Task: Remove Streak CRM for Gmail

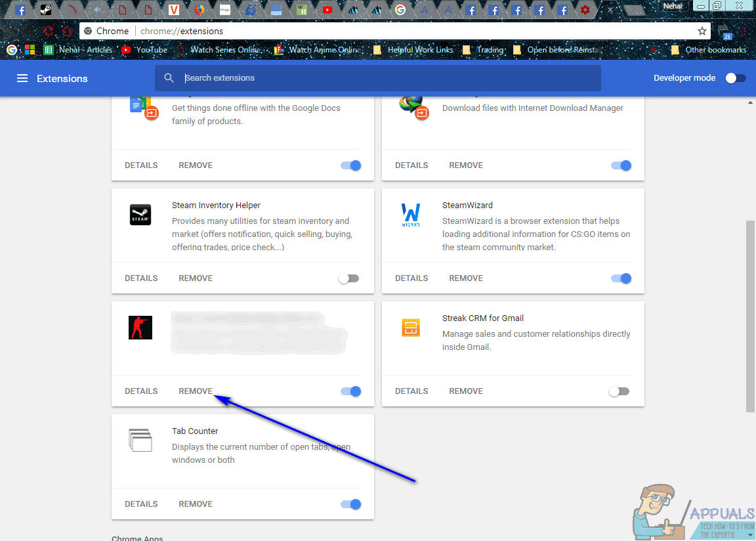Action: click(x=466, y=391)
